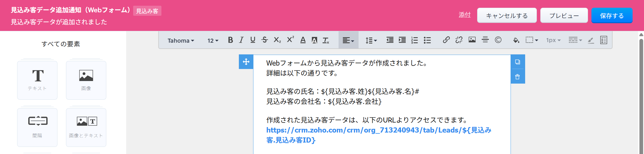The width and height of the screenshot is (644, 154).
Task: Select the 画像とテキスト element tile
Action: [x=86, y=127]
